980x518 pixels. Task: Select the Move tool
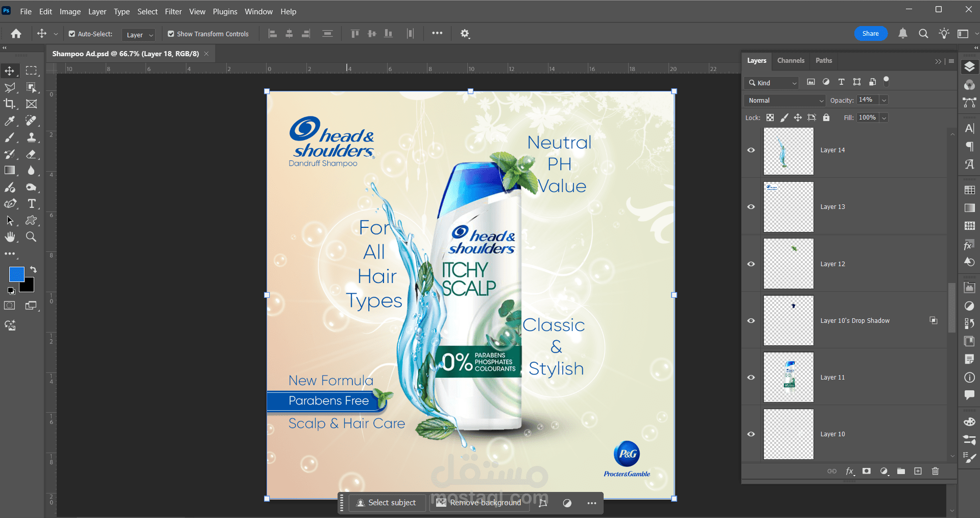[10, 70]
